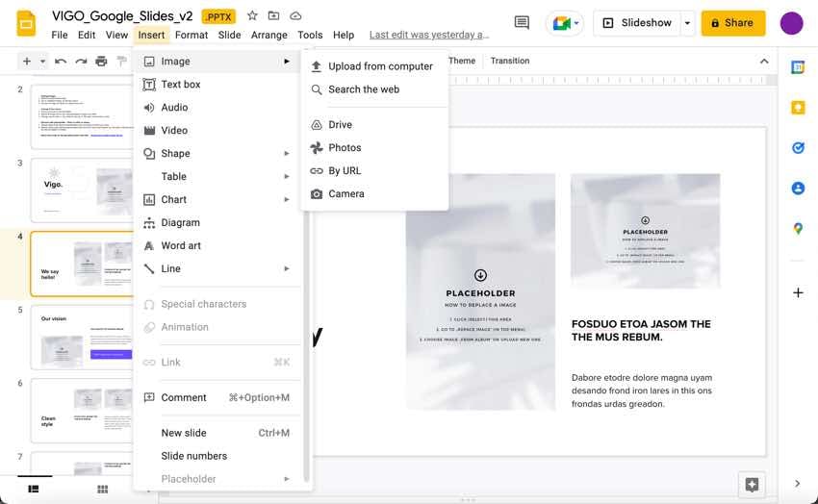Select slide 5 thumbnail Our vision

[x=82, y=337]
